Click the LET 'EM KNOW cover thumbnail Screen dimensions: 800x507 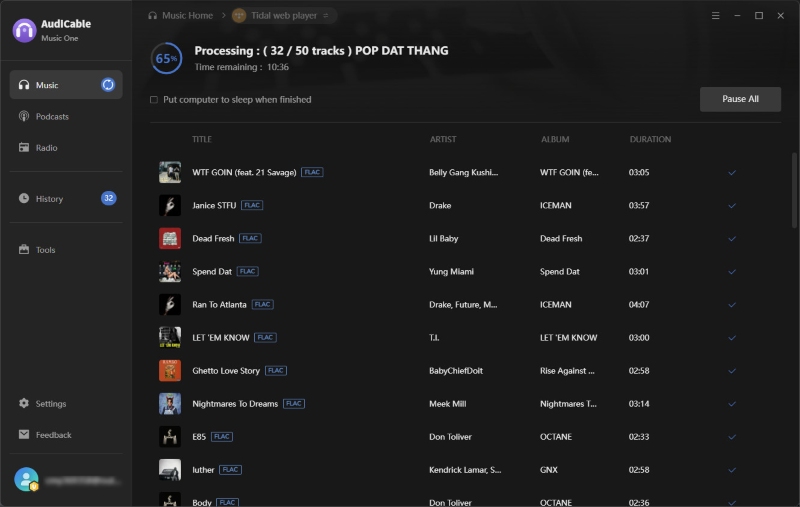(170, 337)
